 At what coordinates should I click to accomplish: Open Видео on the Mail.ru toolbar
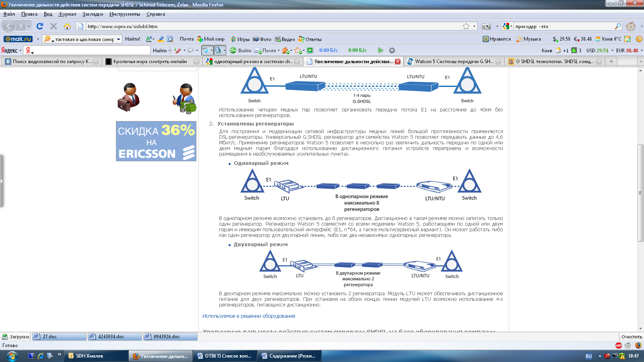[285, 39]
